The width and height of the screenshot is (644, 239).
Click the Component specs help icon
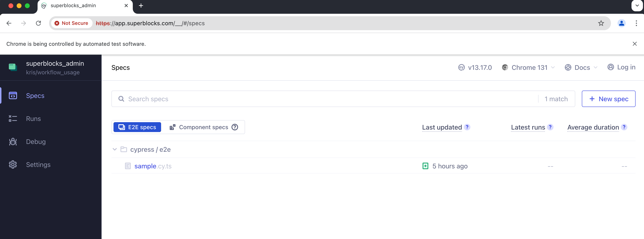click(236, 127)
